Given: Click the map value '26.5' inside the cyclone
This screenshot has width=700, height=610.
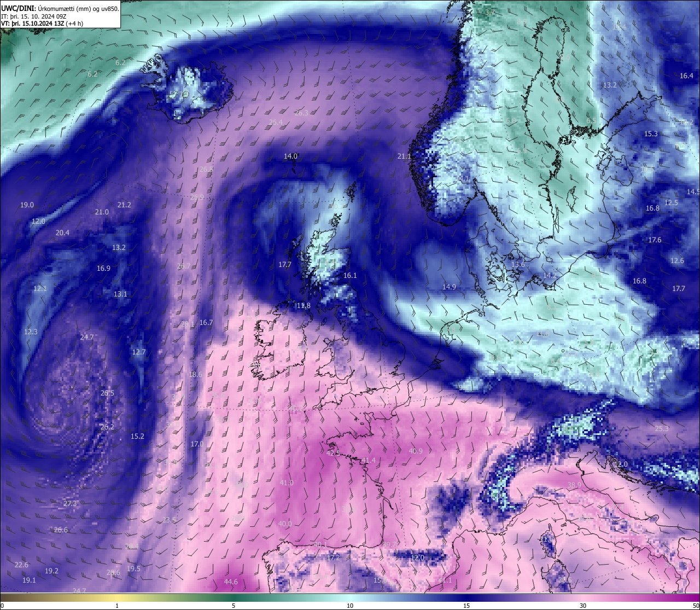Looking at the screenshot, I should coord(107,393).
